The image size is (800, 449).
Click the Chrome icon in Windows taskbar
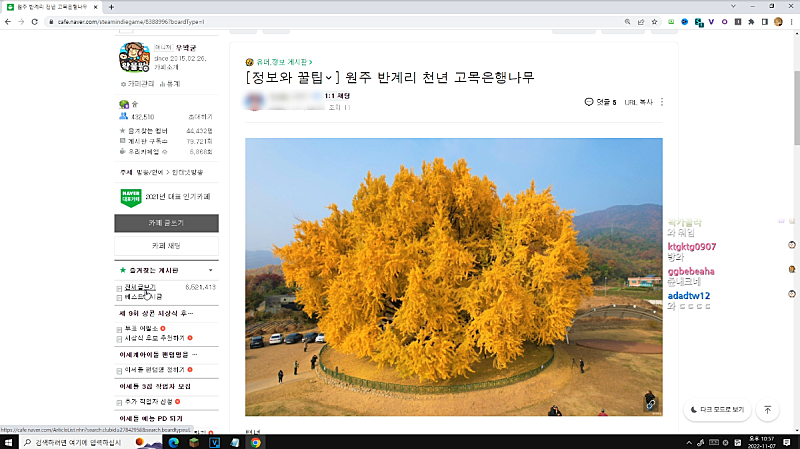click(255, 441)
